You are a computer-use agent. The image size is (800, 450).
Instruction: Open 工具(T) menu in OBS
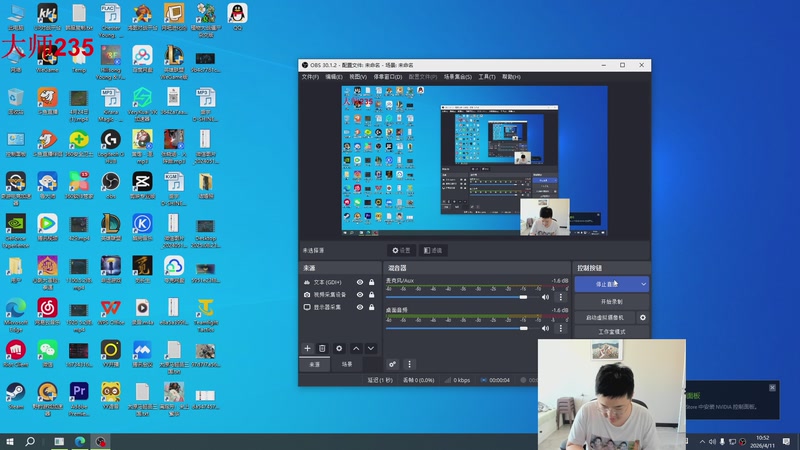tap(487, 77)
